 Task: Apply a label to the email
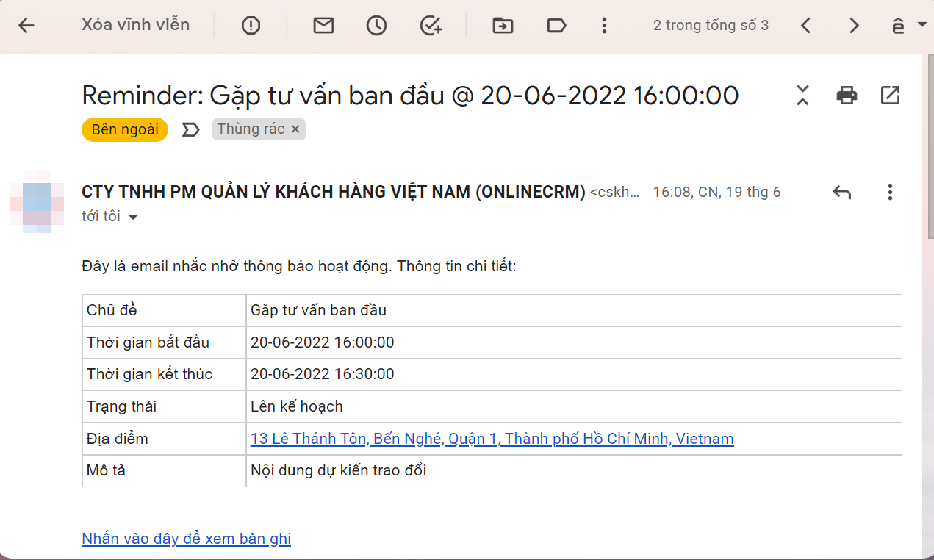click(556, 25)
